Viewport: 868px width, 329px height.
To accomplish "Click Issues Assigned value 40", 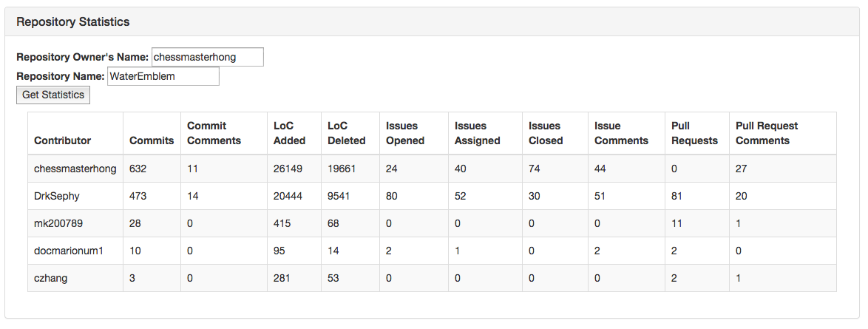I will [x=461, y=169].
